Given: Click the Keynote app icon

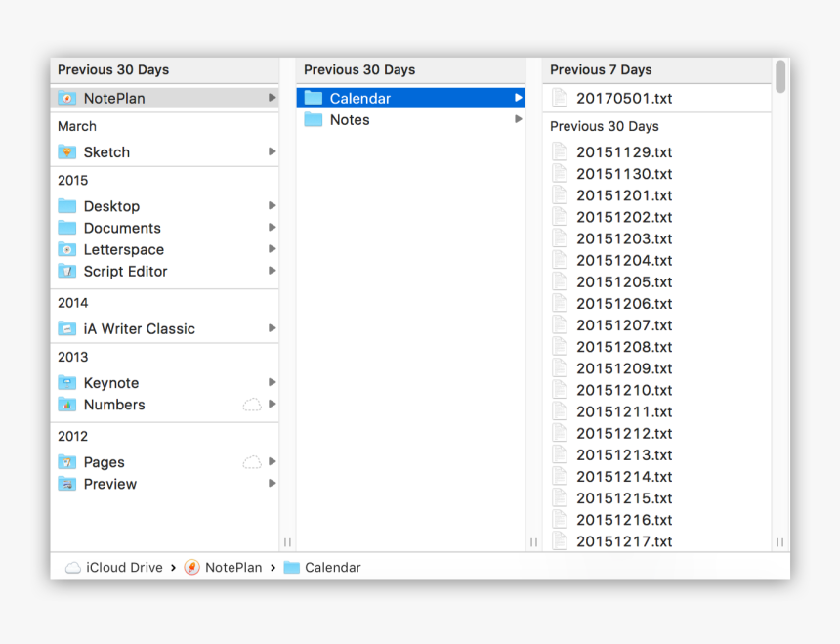Looking at the screenshot, I should [x=67, y=382].
